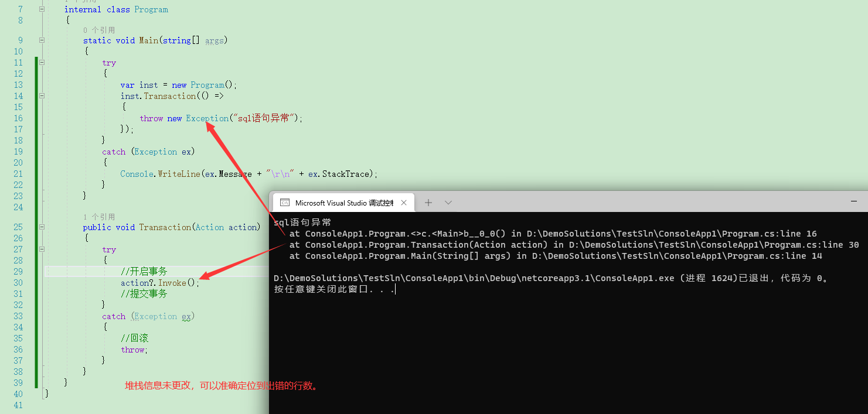
Task: Click 'var inst = new Program();' on line 13
Action: point(179,85)
